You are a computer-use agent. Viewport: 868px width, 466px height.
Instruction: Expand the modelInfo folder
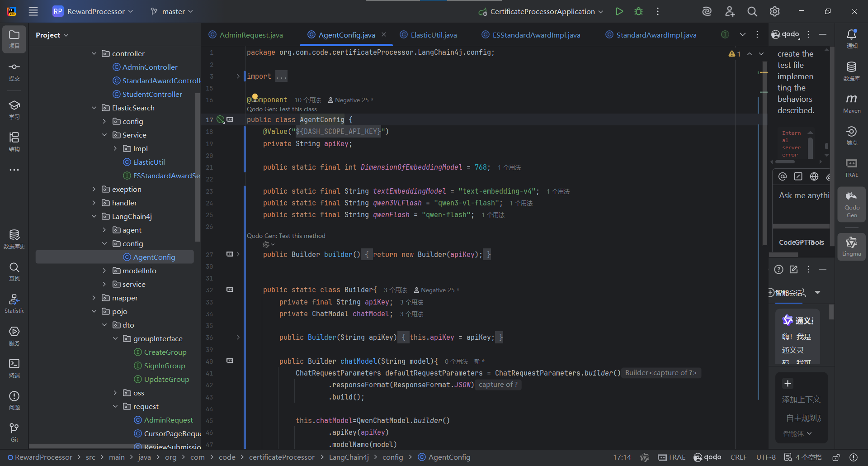pyautogui.click(x=104, y=271)
